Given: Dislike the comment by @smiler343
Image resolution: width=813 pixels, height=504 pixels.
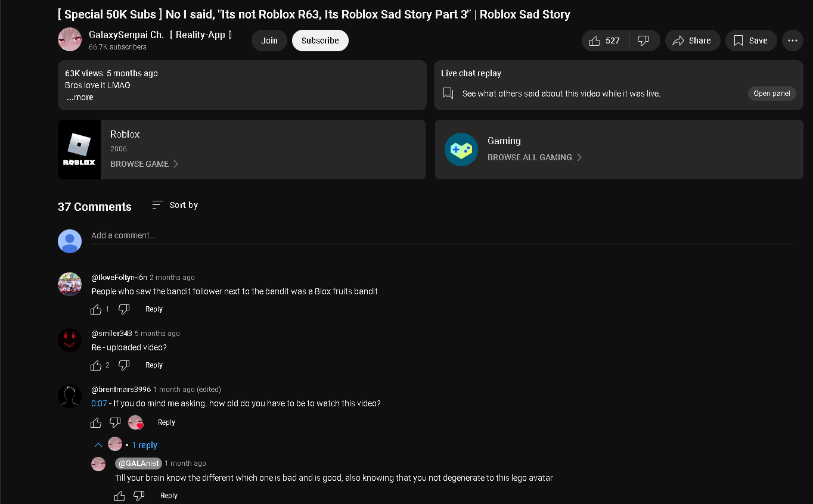Looking at the screenshot, I should 124,365.
